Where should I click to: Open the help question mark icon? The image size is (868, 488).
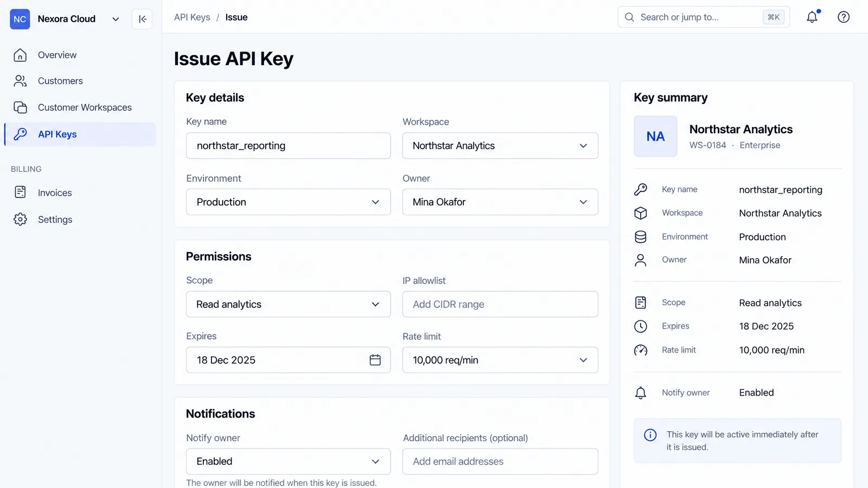[x=844, y=17]
